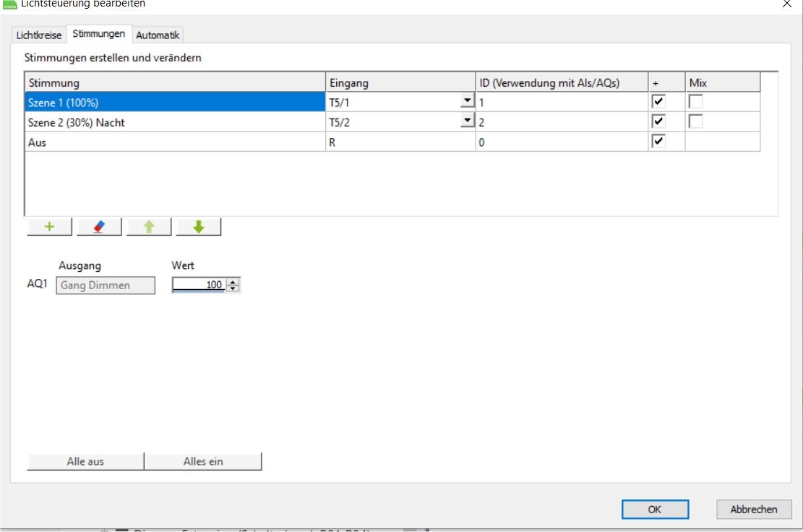Select the Stimmungen tab
The height and width of the screenshot is (532, 803).
coord(99,34)
